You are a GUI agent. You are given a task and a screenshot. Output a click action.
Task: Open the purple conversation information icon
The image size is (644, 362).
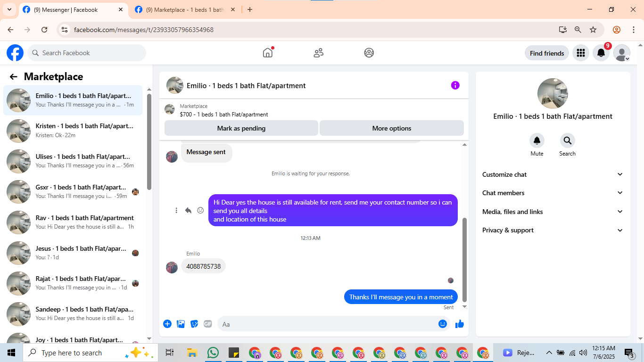coord(455,85)
